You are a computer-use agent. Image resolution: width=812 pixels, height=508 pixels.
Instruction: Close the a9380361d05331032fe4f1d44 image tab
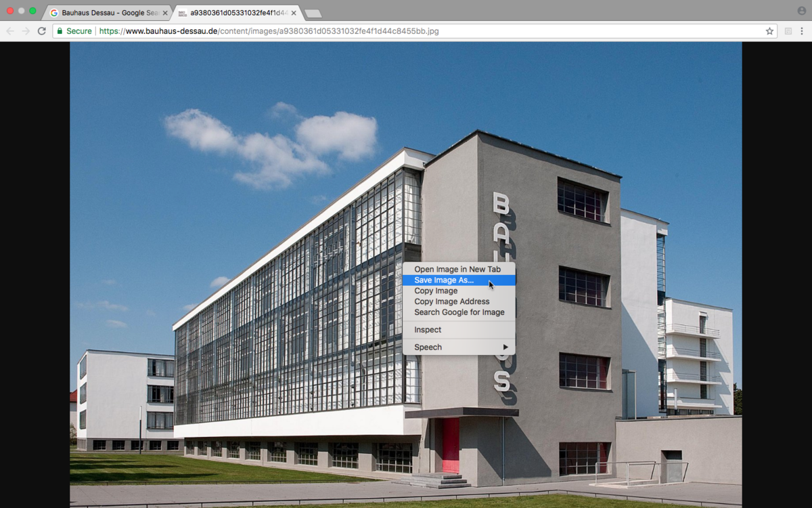point(294,13)
